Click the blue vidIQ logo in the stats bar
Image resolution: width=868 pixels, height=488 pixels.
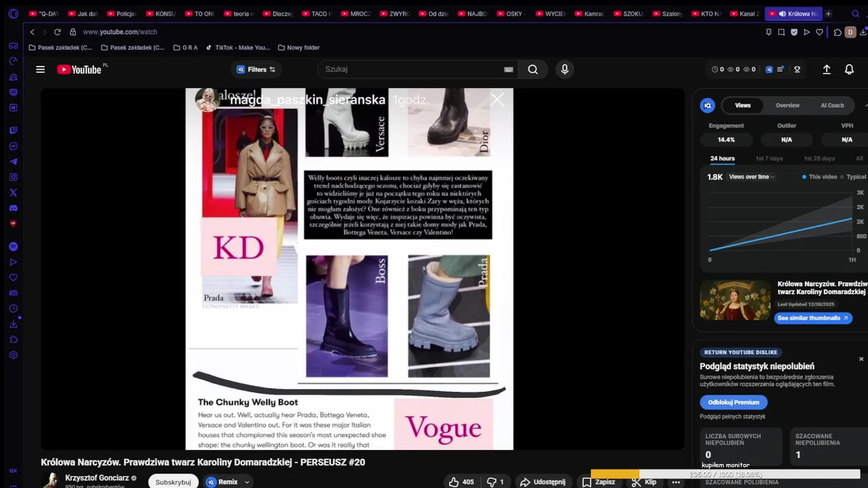(x=769, y=69)
